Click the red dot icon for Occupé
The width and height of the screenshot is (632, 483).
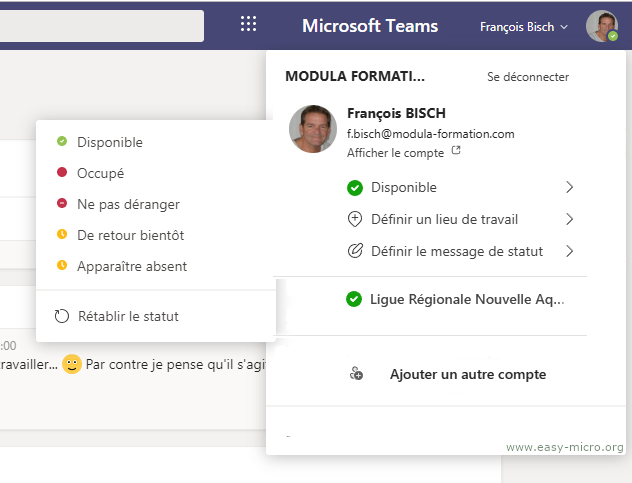coord(62,172)
